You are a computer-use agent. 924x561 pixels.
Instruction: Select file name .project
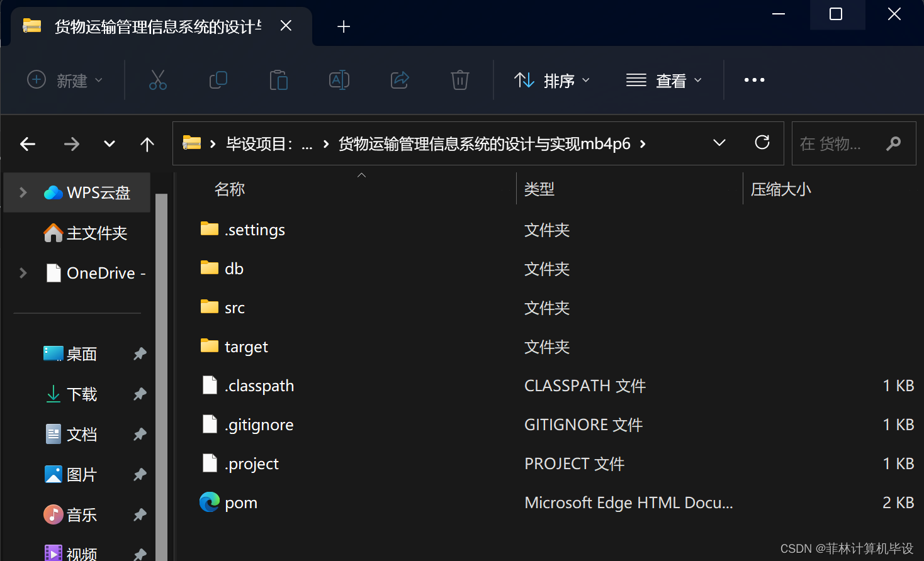[x=252, y=464]
